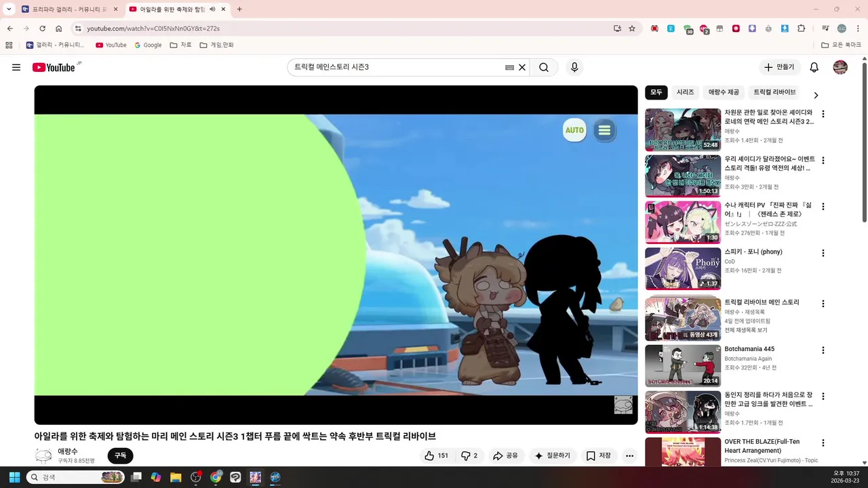Open options for 스피키 - 포니 video
Image resolution: width=868 pixels, height=488 pixels.
point(823,253)
